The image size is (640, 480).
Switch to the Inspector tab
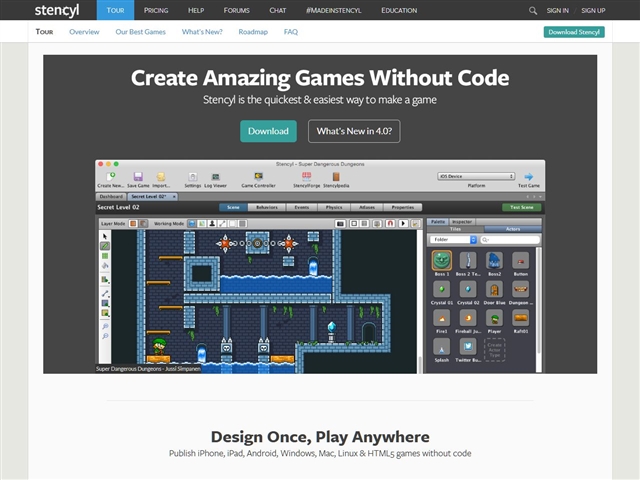[x=462, y=222]
